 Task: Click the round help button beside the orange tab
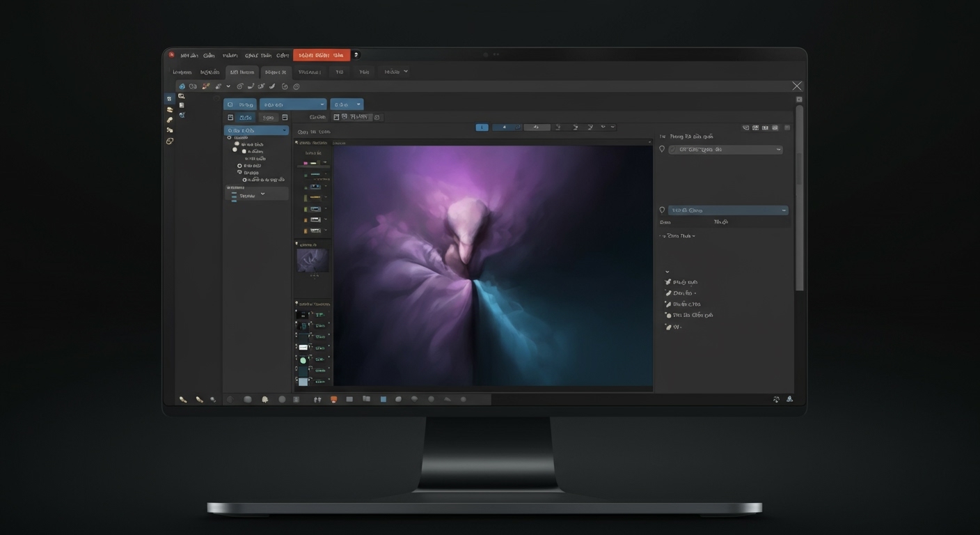(x=356, y=55)
